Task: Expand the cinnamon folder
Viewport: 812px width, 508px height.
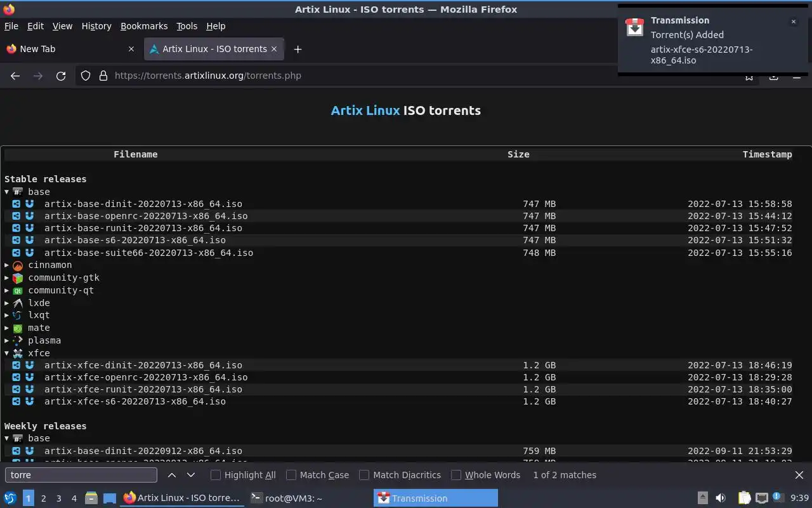Action: tap(7, 265)
